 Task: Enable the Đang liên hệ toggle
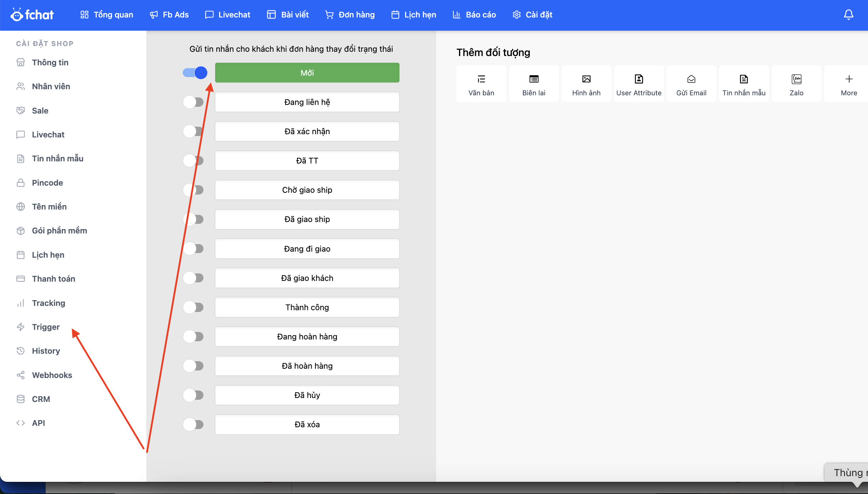coord(193,102)
